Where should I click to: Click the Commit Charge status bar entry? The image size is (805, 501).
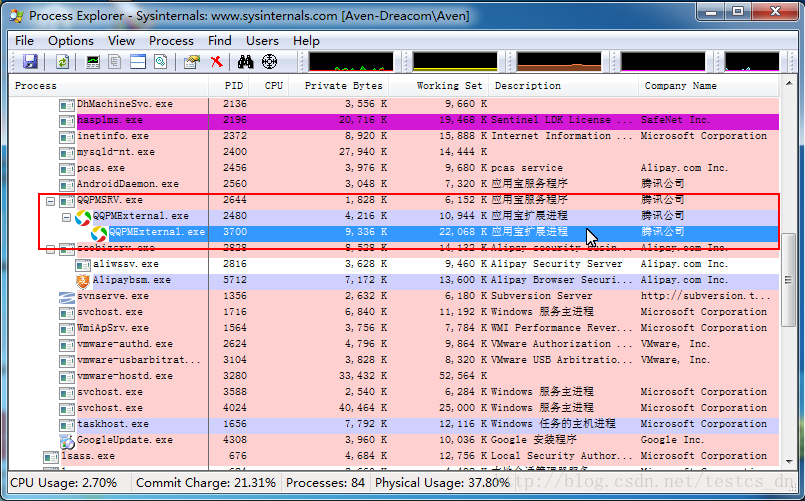(x=206, y=483)
